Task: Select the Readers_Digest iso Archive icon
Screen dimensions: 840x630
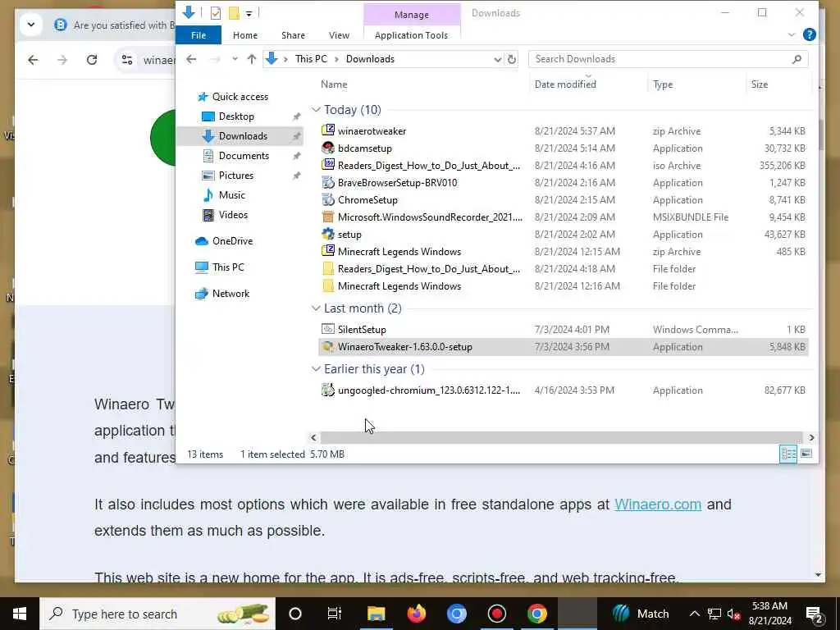Action: 328,165
